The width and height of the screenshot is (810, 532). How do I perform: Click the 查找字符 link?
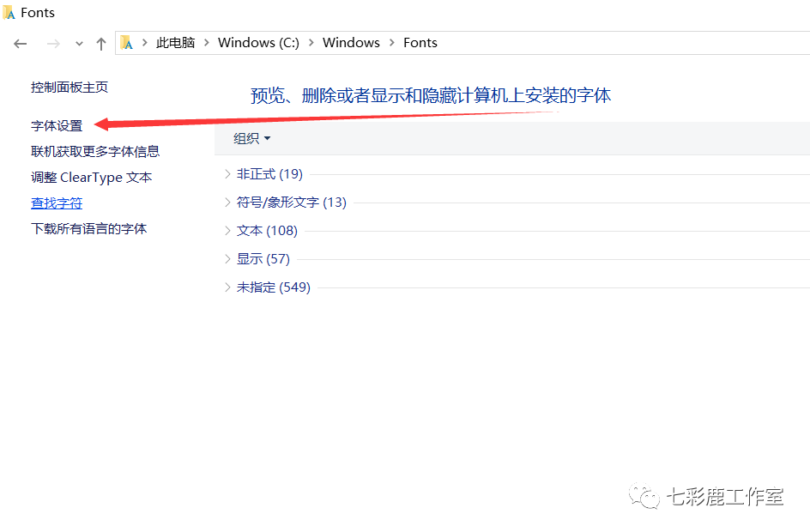57,203
